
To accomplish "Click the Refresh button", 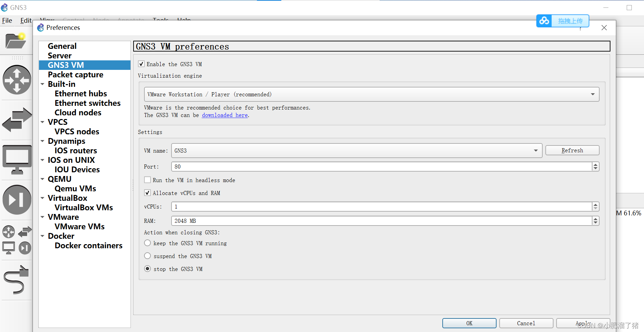I will tap(572, 150).
